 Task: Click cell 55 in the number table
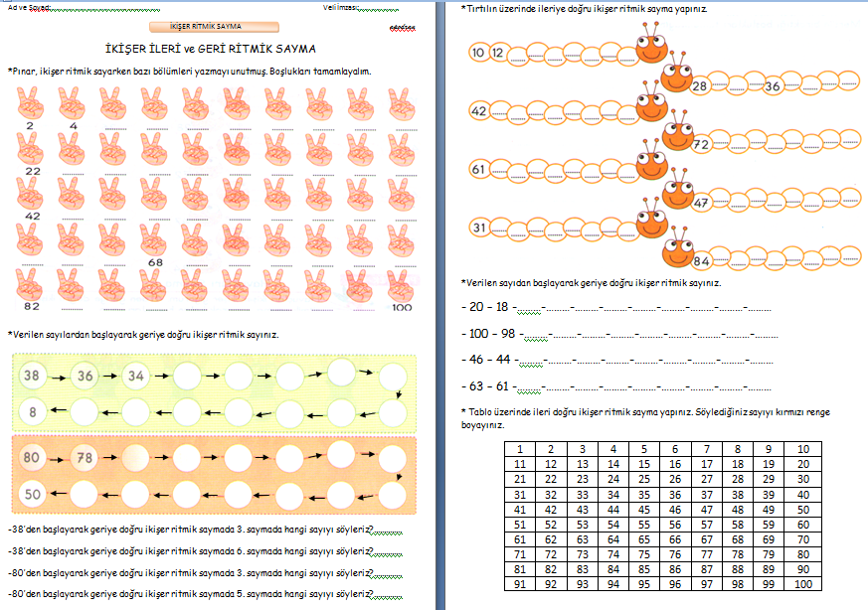(644, 524)
